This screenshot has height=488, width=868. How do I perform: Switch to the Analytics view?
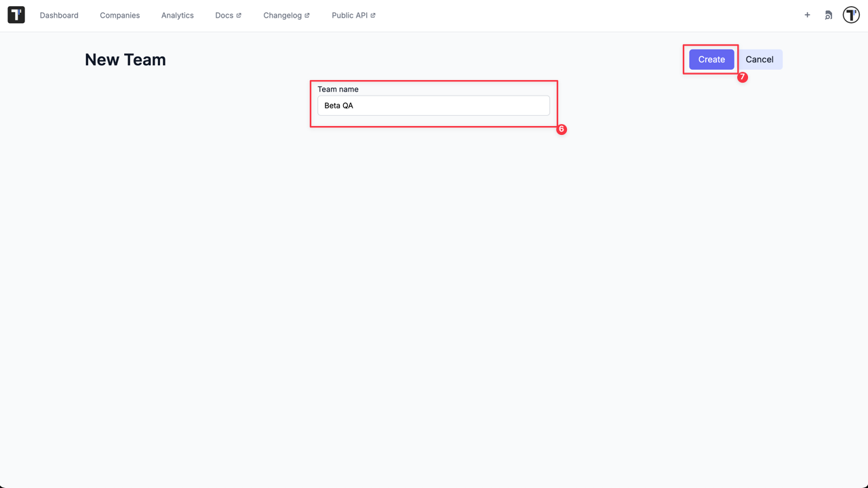pyautogui.click(x=177, y=15)
